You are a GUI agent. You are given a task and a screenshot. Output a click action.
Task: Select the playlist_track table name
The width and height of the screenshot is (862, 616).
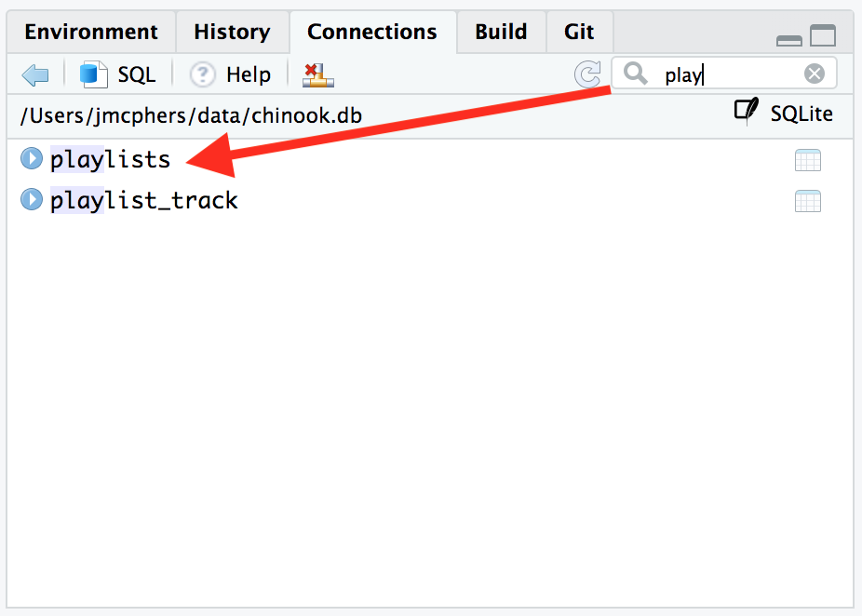pos(144,200)
